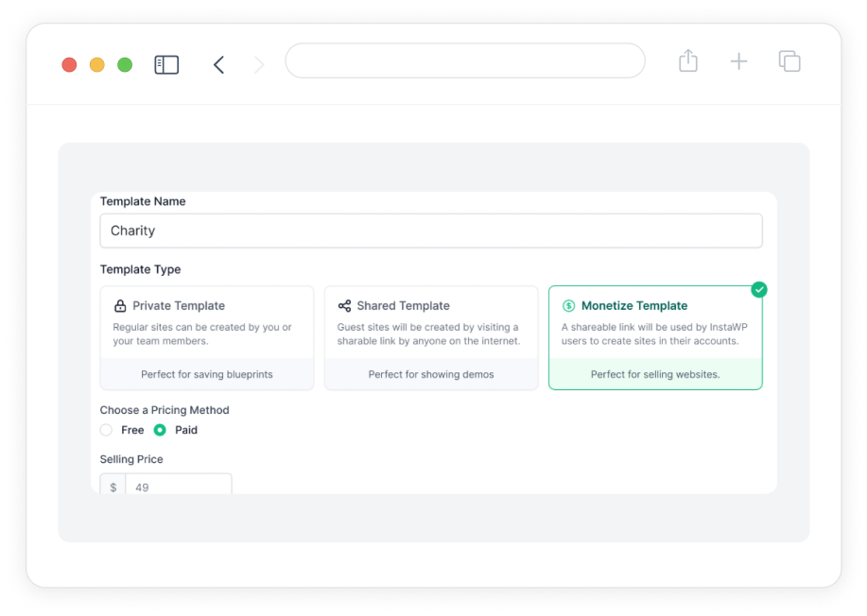Go forward with the right chevron
Screen dimensions: 867x616
coord(259,64)
